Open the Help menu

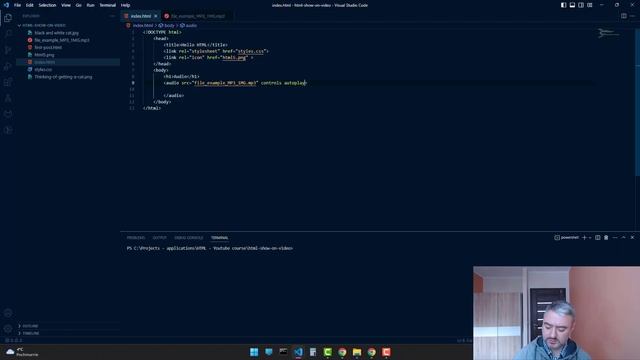[x=125, y=5]
